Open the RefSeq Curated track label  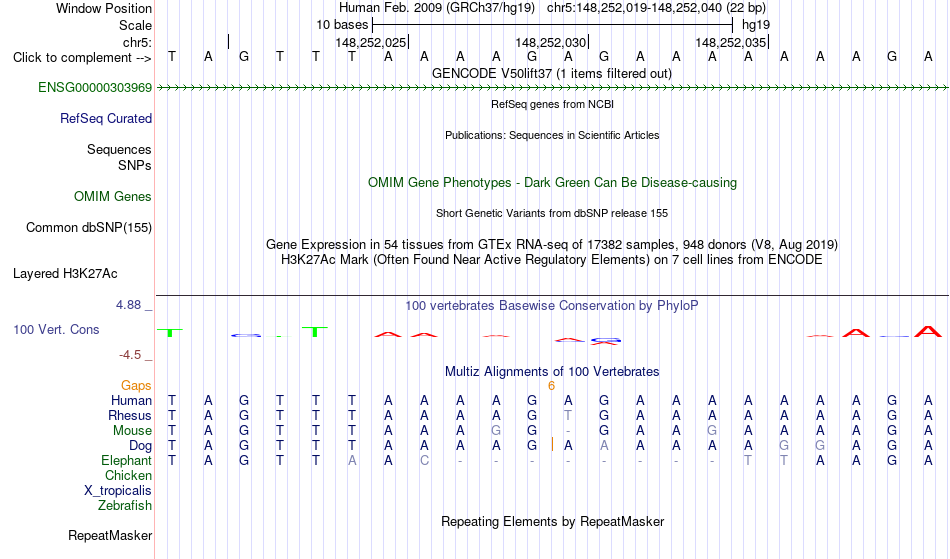click(x=105, y=119)
